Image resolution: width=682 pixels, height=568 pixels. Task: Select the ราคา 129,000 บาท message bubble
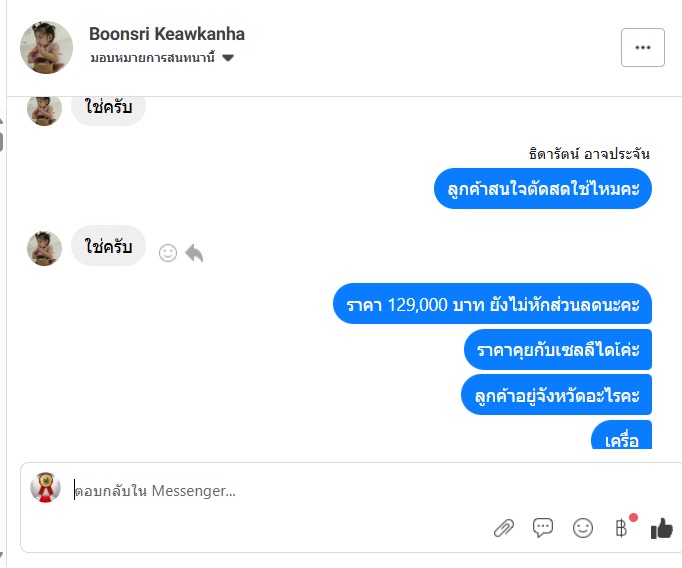(x=492, y=303)
